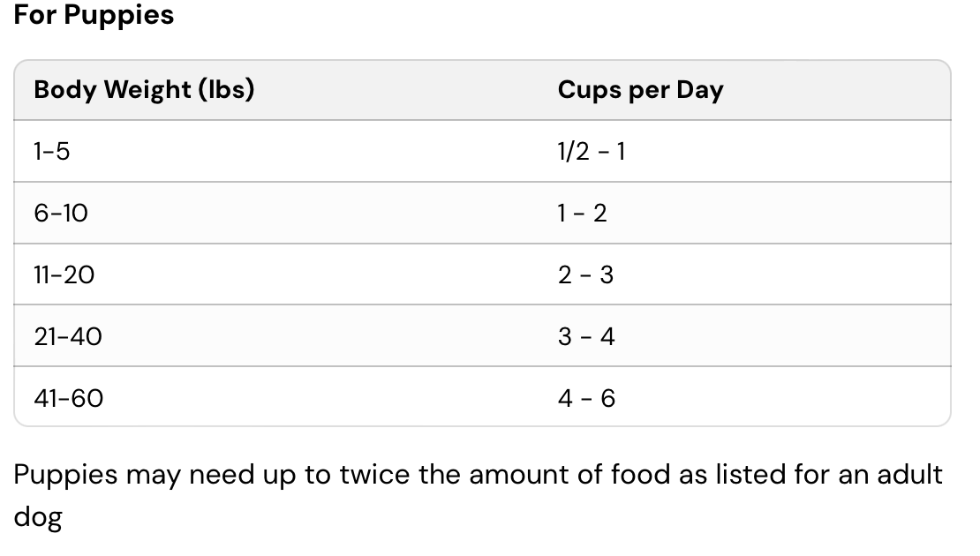Click the "1-5" body weight cell
Viewport: 980px width, 556px height.
(51, 152)
